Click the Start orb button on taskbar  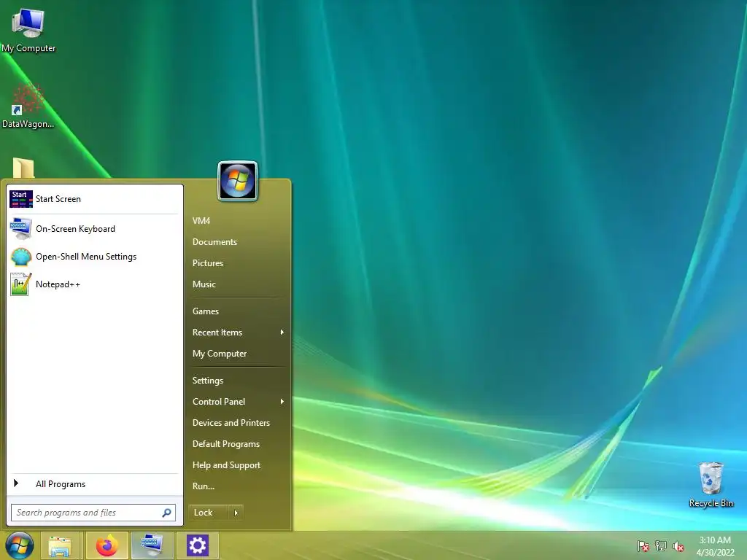[x=19, y=545]
